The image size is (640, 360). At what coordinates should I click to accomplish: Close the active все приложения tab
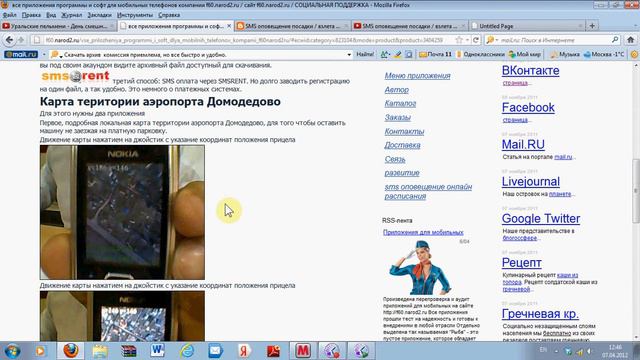point(229,26)
